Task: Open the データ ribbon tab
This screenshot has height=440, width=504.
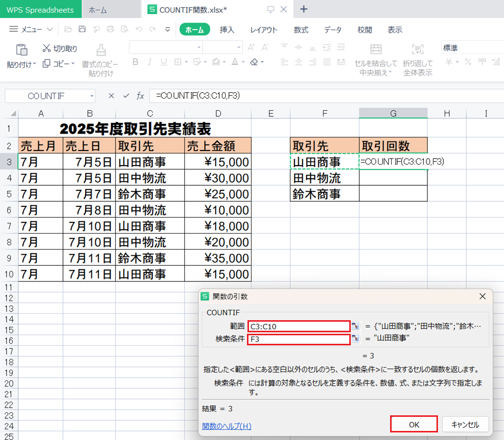Action: [333, 30]
